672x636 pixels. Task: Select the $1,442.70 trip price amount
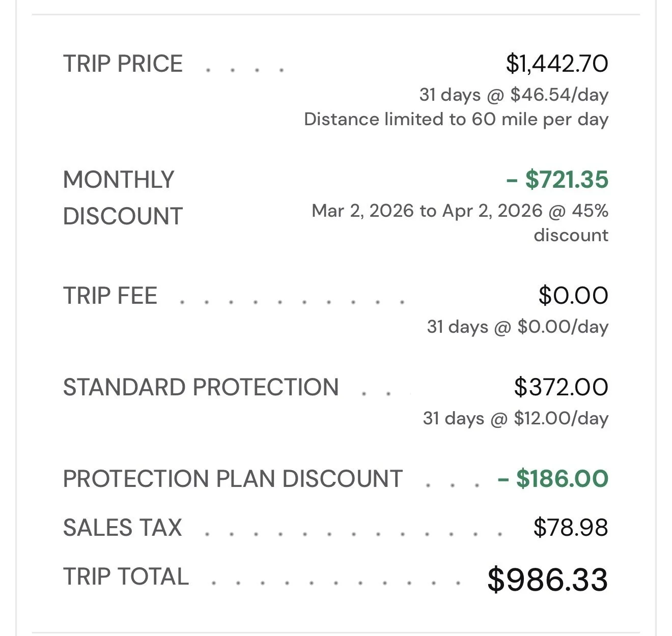[x=557, y=64]
